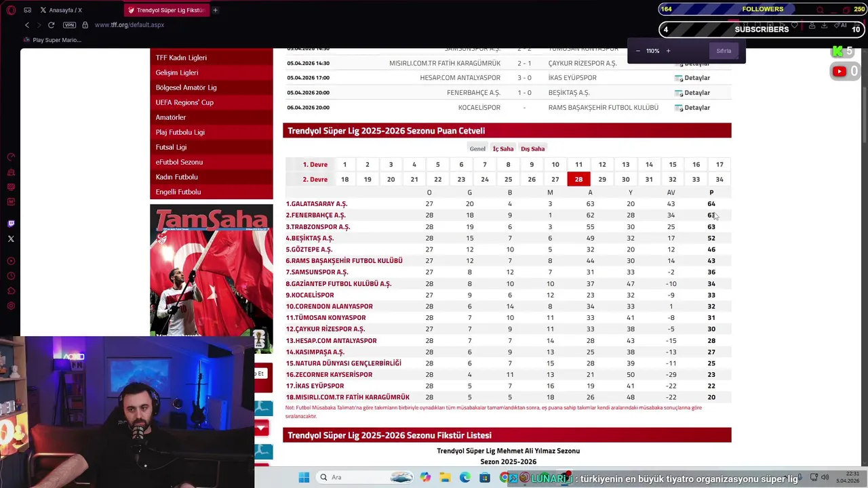Open History clock icon in the sidebar
Image resolution: width=868 pixels, height=488 pixels.
tap(11, 276)
